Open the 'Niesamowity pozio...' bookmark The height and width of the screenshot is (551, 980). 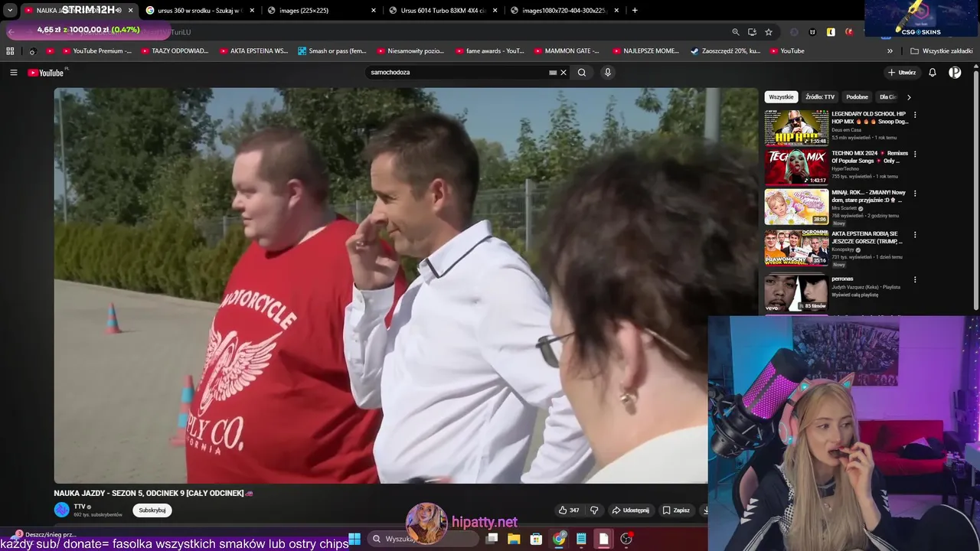410,51
